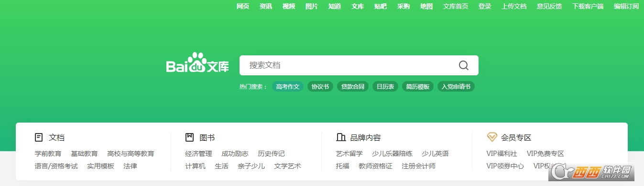Open 高校与高等教育 category
644x186 pixels.
[x=131, y=154]
